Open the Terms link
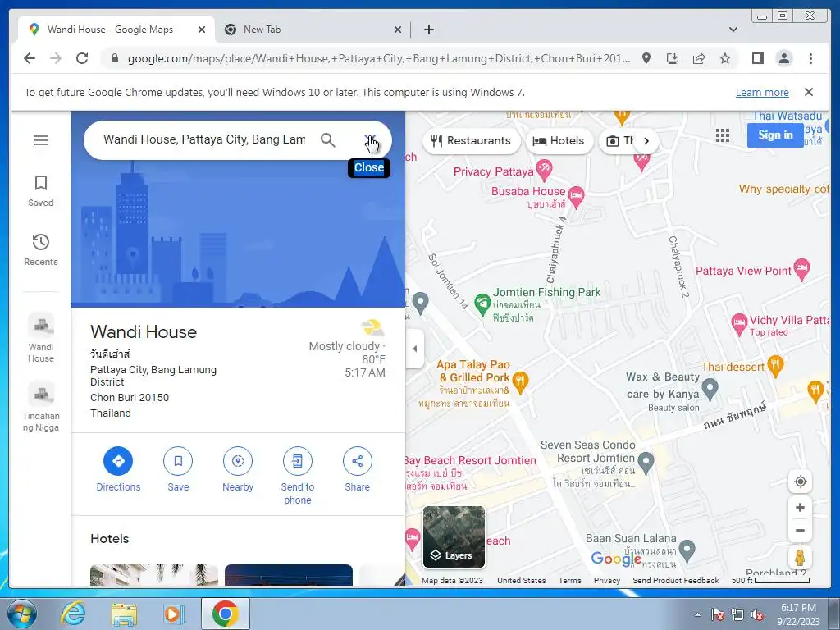The image size is (840, 630). [x=569, y=580]
